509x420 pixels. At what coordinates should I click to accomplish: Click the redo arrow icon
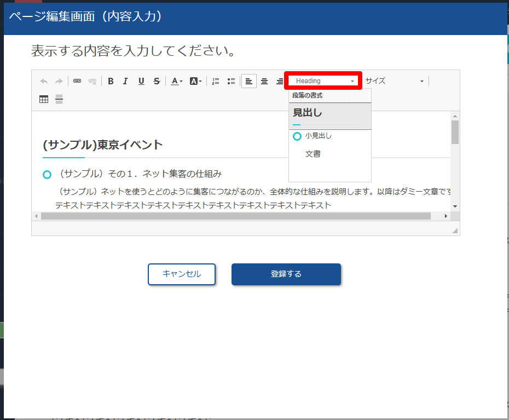point(59,81)
